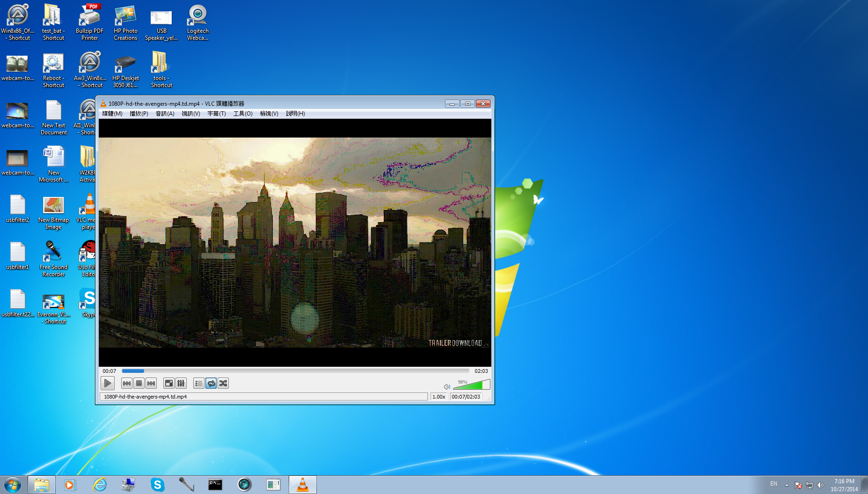Open extended settings equalizer panel
This screenshot has height=494, width=868.
[181, 384]
